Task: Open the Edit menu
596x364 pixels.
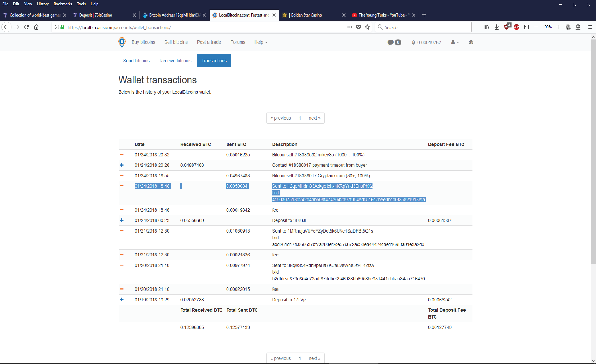Action: tap(16, 4)
